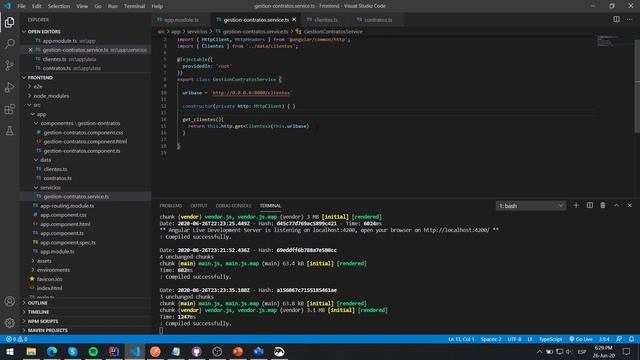Open Windows Start menu
640x360 pixels.
pos(10,351)
